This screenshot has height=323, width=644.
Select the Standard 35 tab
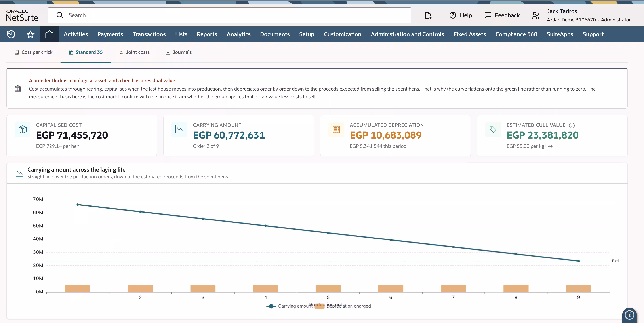coord(86,52)
